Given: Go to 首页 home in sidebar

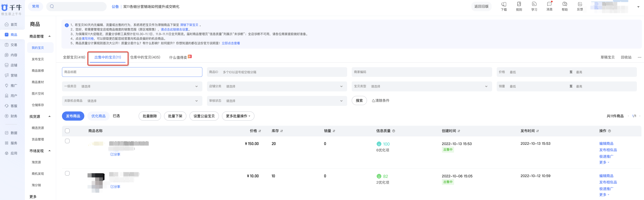Looking at the screenshot, I should 11,24.
